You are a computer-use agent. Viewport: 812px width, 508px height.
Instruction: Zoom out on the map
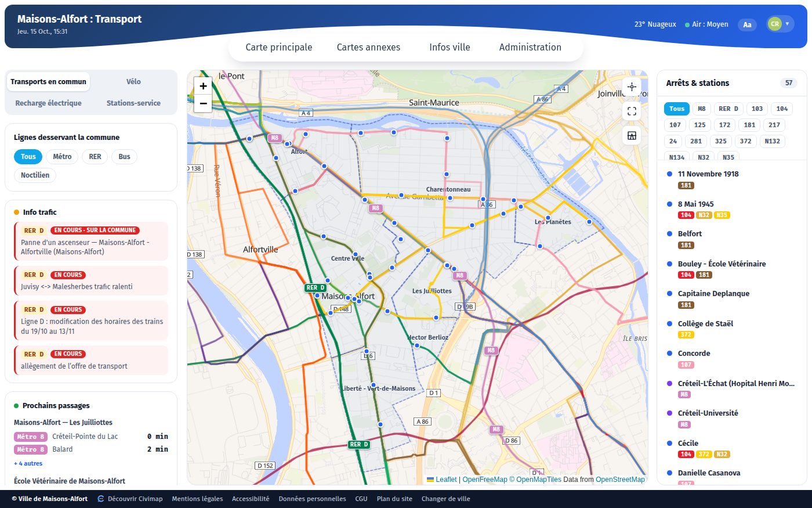(203, 103)
